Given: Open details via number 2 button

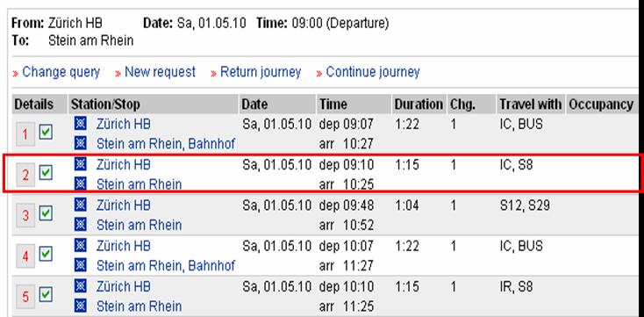Looking at the screenshot, I should pos(25,175).
